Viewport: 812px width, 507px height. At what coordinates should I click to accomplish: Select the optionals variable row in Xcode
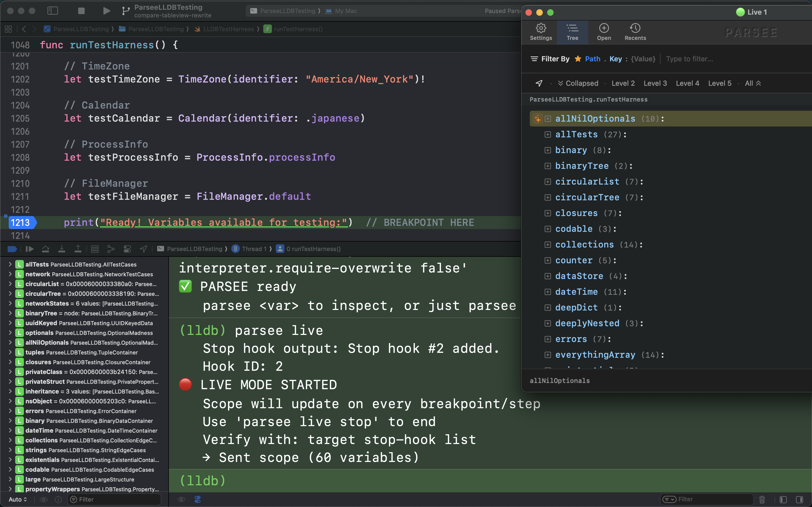tap(84, 333)
